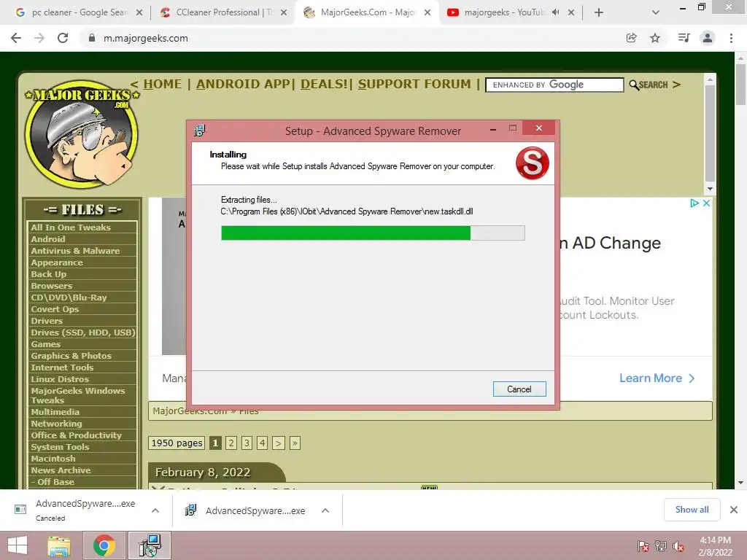Click the network tray icon
Viewport: 747px width, 560px height.
[x=661, y=546]
